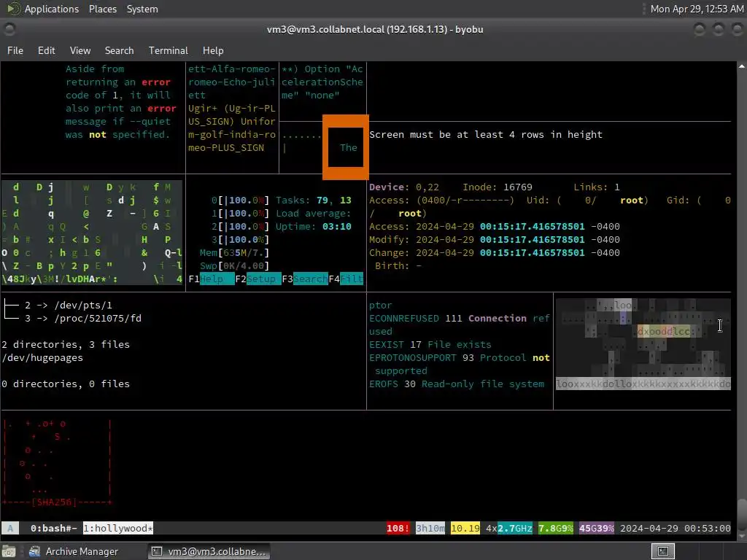This screenshot has width=747, height=560.
Task: Click the byobu date 2024-04-29 00:53:00
Action: click(x=675, y=528)
